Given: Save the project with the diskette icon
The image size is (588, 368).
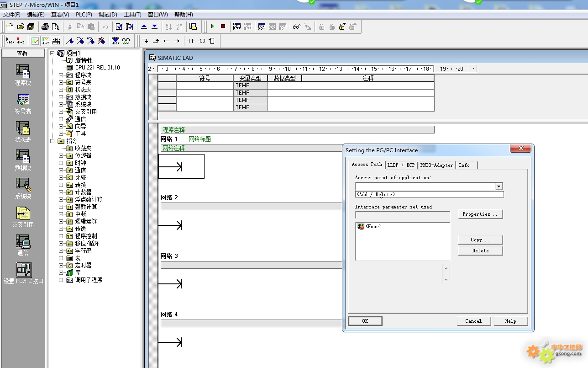Looking at the screenshot, I should 31,27.
